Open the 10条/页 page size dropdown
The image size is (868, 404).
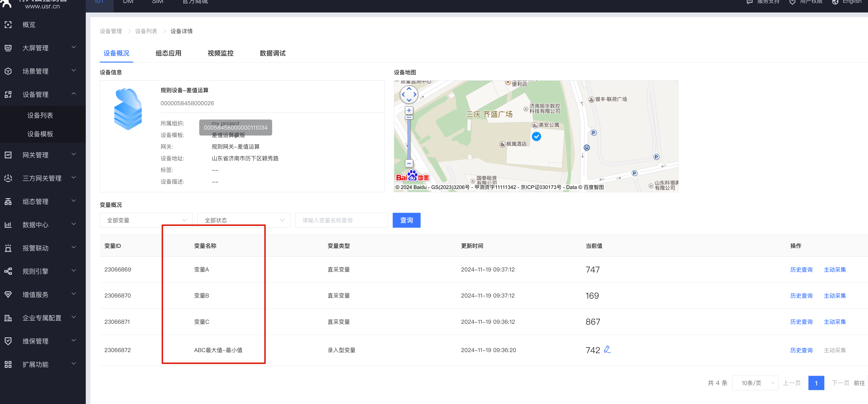(755, 383)
